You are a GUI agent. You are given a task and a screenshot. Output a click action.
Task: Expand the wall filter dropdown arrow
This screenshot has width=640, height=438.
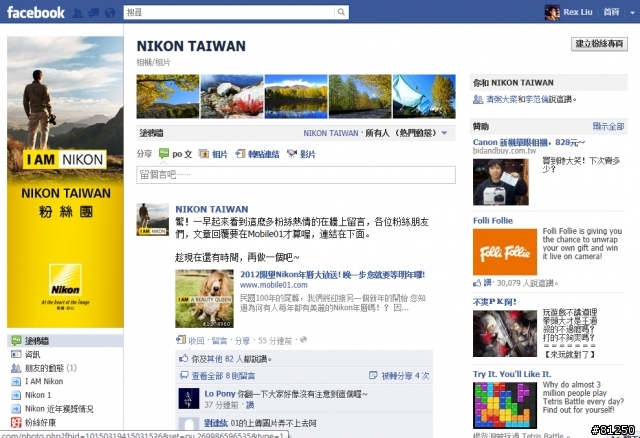pyautogui.click(x=444, y=133)
